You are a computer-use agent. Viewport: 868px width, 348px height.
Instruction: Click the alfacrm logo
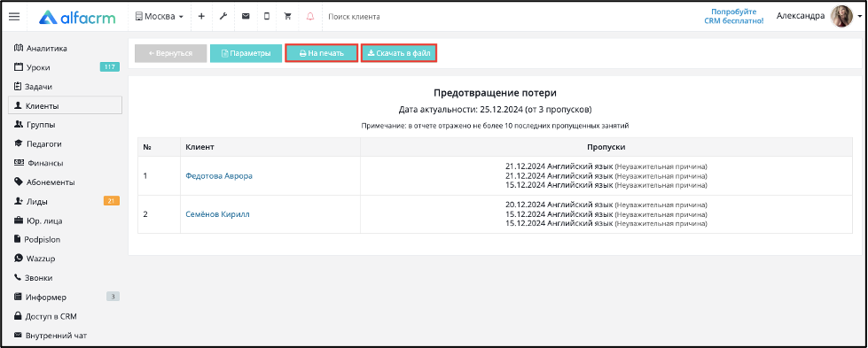click(x=77, y=17)
